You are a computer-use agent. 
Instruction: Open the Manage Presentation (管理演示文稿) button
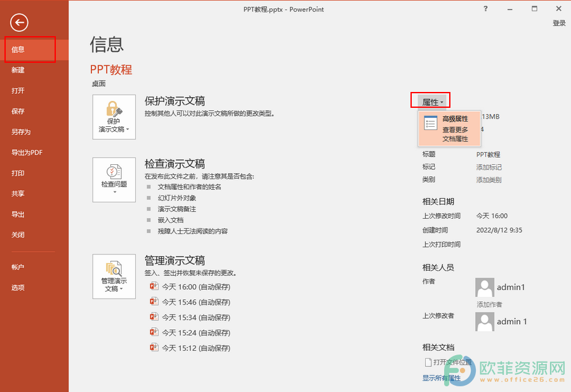pyautogui.click(x=114, y=277)
